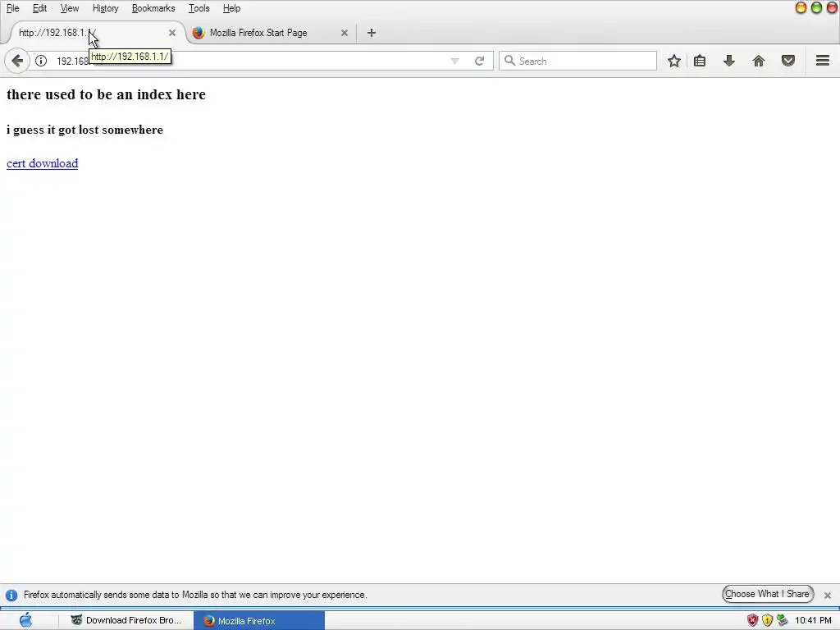This screenshot has width=840, height=630.
Task: Open the Help menu
Action: click(231, 8)
